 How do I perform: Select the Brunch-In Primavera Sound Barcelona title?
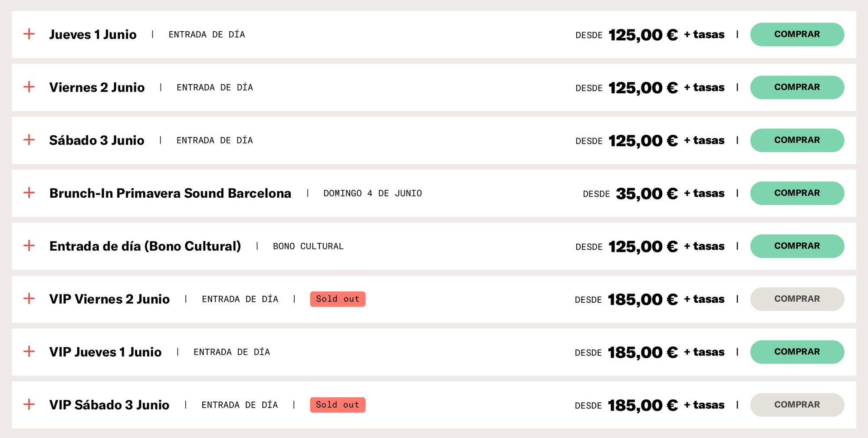(170, 193)
